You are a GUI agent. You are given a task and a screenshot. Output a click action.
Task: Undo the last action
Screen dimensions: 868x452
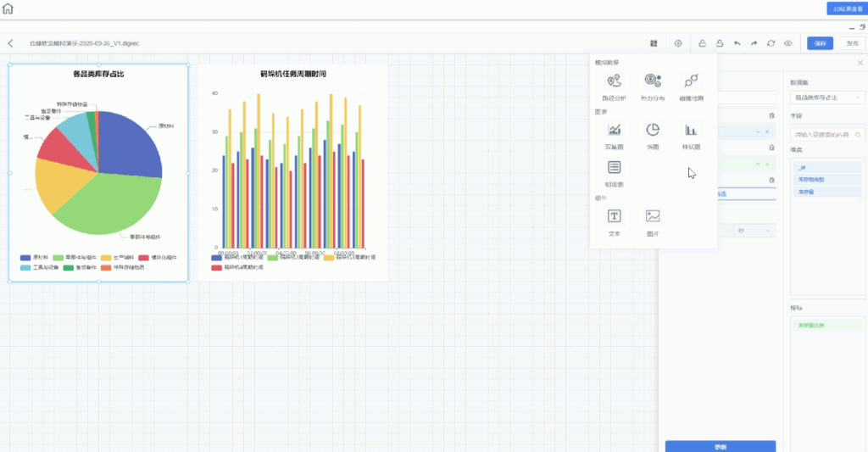(737, 43)
